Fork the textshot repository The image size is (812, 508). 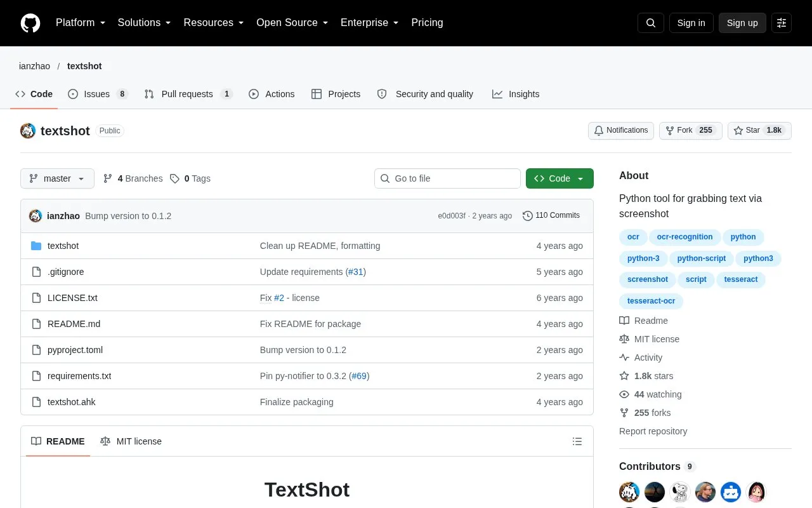tap(690, 131)
